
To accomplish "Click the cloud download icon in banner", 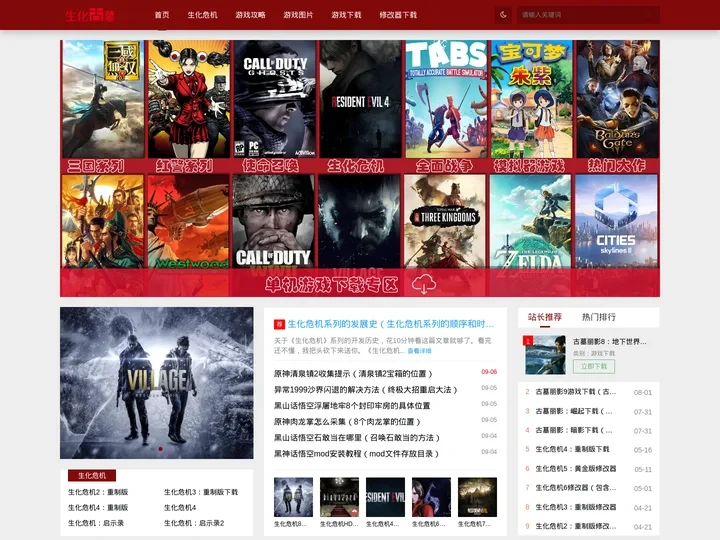I will coord(423,284).
